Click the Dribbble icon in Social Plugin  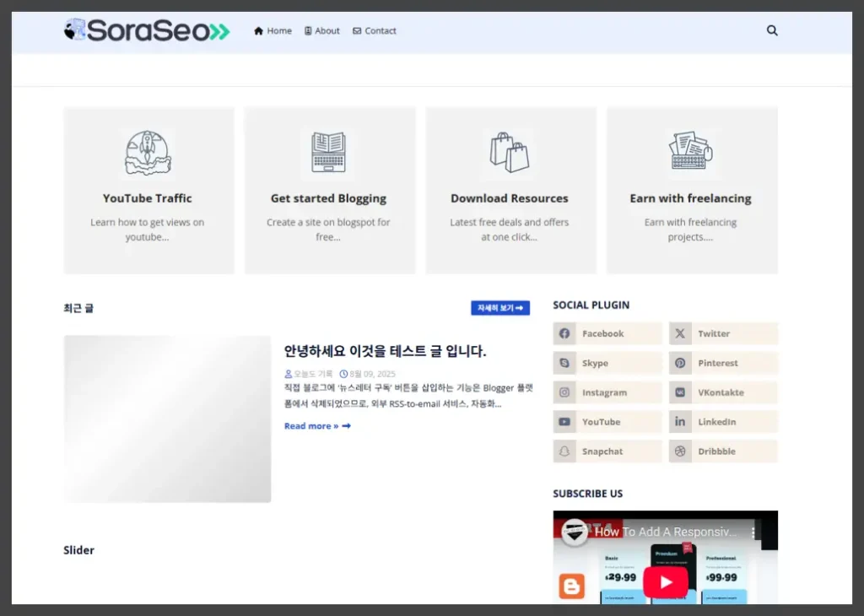click(680, 451)
